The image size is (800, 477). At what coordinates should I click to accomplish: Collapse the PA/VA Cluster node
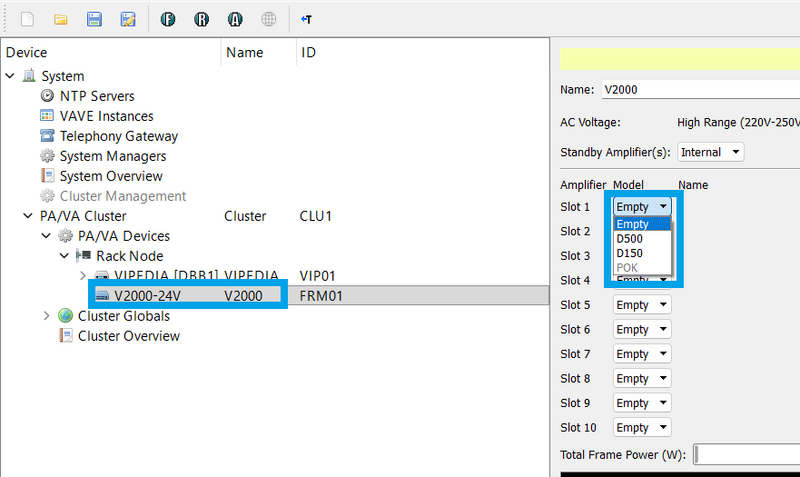28,216
